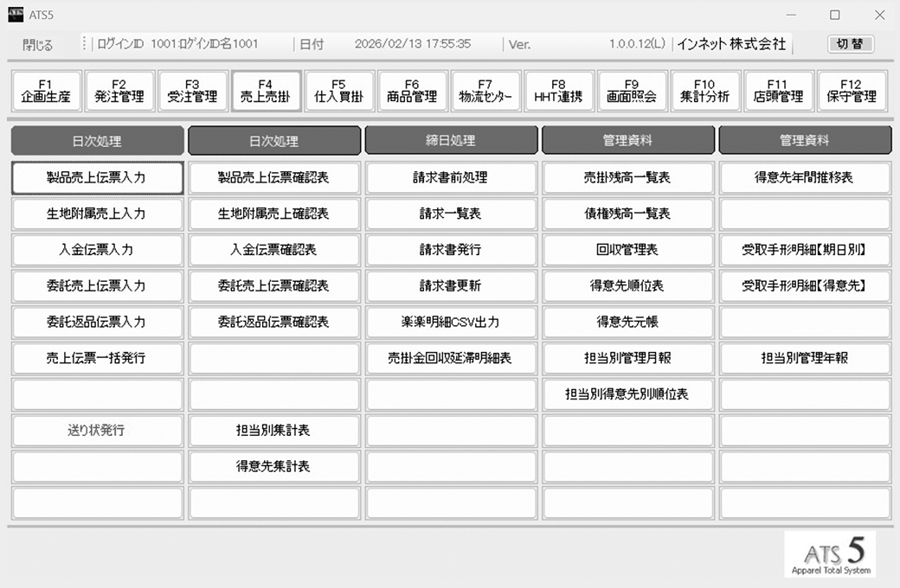Open 担当別管理年報
Viewport: 900px width, 588px height.
tap(805, 358)
